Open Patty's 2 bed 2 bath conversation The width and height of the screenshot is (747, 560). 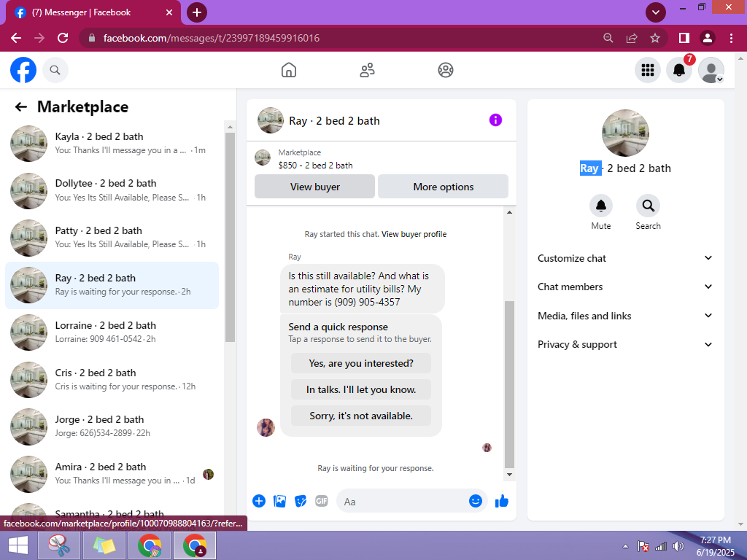(x=112, y=238)
